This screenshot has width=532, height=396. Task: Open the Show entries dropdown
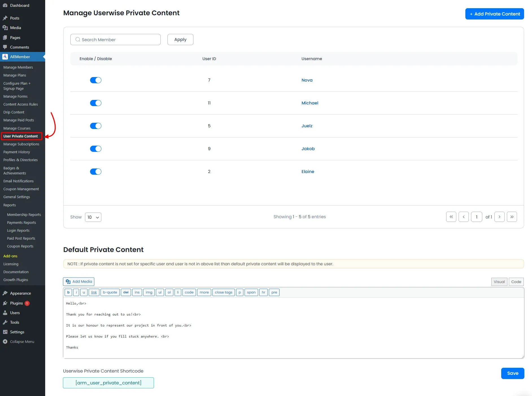click(x=93, y=217)
